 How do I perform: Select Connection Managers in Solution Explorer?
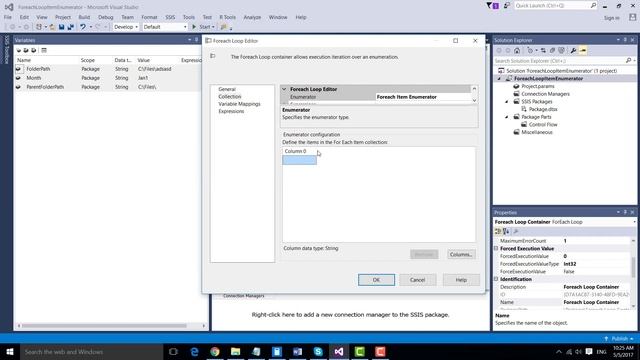(545, 94)
